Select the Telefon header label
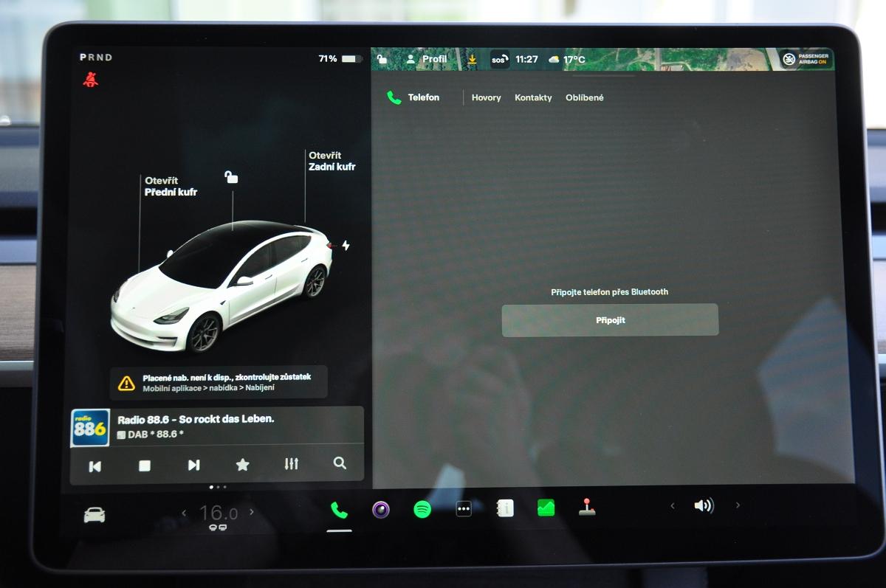This screenshot has width=886, height=588. 423,97
